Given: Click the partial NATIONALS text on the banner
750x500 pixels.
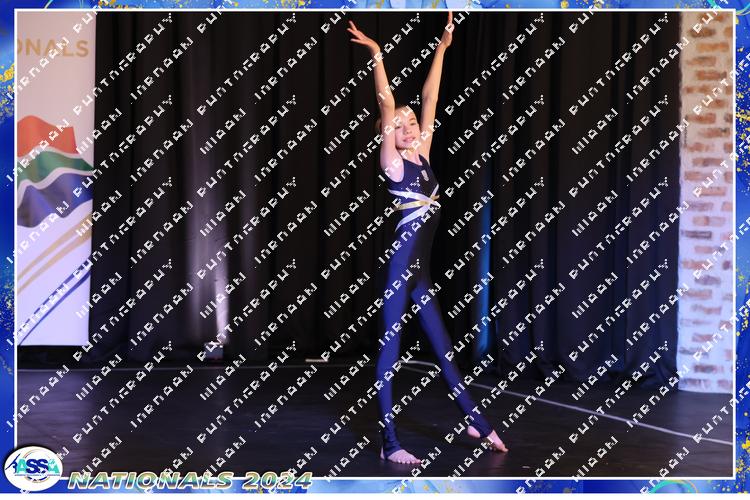Looking at the screenshot, I should pyautogui.click(x=55, y=48).
